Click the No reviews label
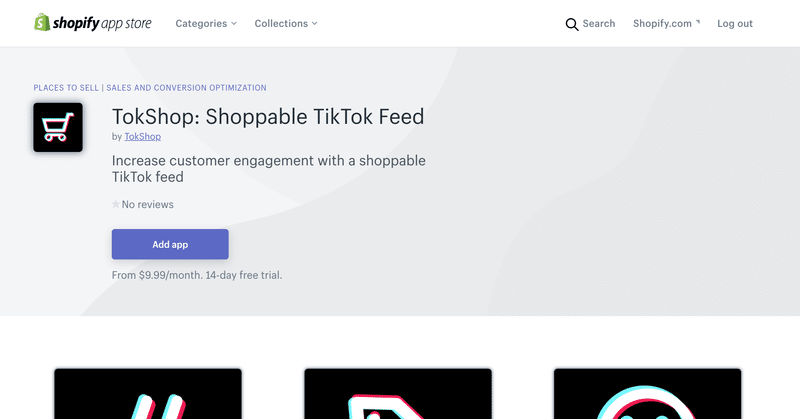800x419 pixels. point(147,204)
